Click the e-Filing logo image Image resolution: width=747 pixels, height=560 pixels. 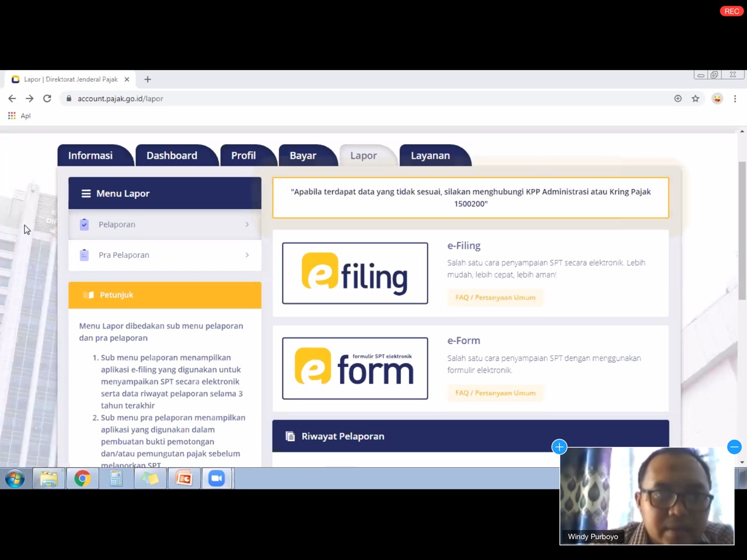(x=355, y=273)
